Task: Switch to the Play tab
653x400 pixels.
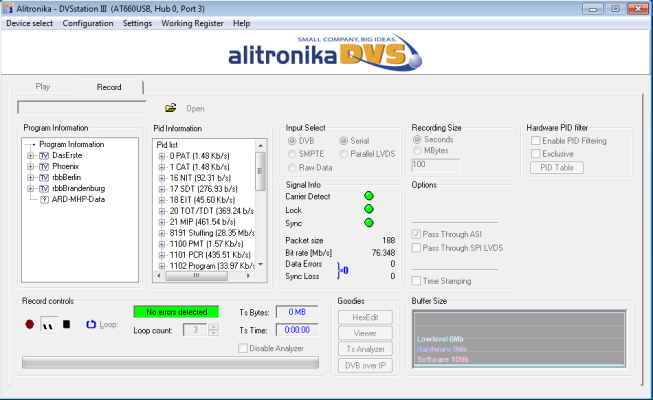Action: pos(43,87)
